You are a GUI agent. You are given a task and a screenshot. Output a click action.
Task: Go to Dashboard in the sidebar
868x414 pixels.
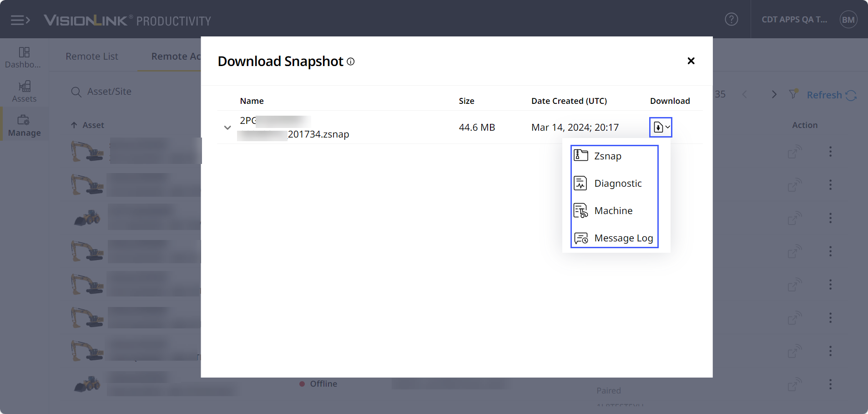24,57
